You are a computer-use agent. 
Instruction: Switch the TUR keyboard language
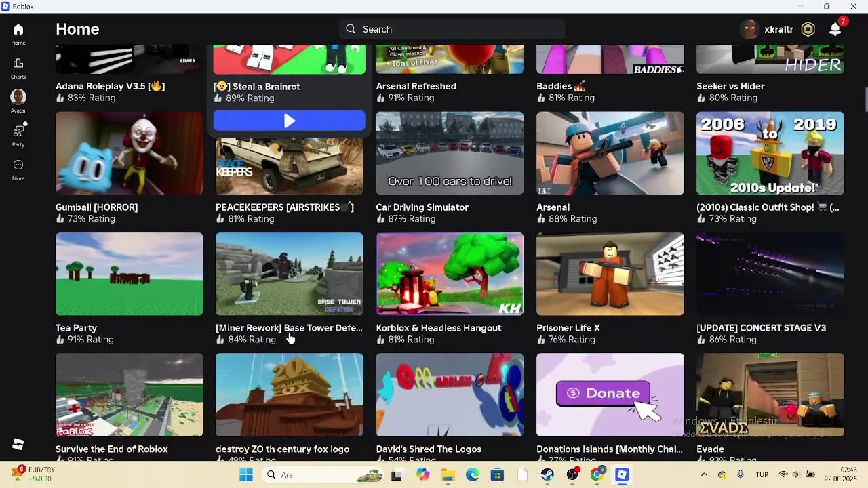pos(762,475)
